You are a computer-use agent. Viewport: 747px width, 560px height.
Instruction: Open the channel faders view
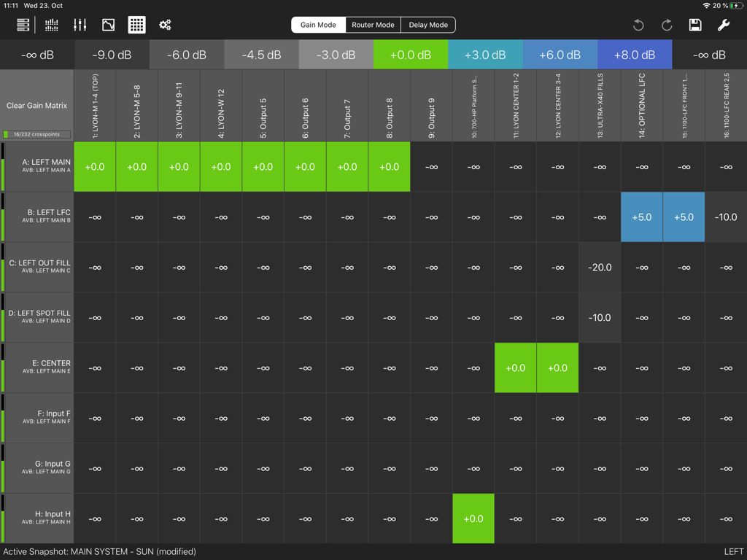(x=80, y=24)
